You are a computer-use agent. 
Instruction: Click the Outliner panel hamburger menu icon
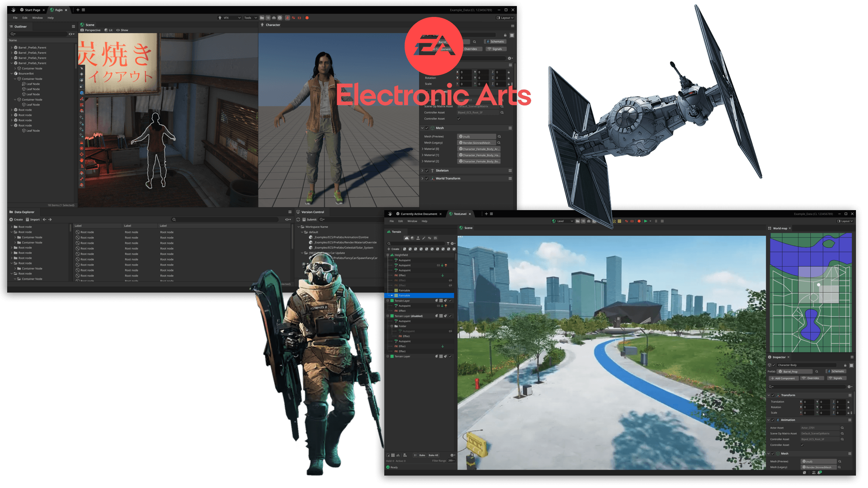(x=73, y=26)
